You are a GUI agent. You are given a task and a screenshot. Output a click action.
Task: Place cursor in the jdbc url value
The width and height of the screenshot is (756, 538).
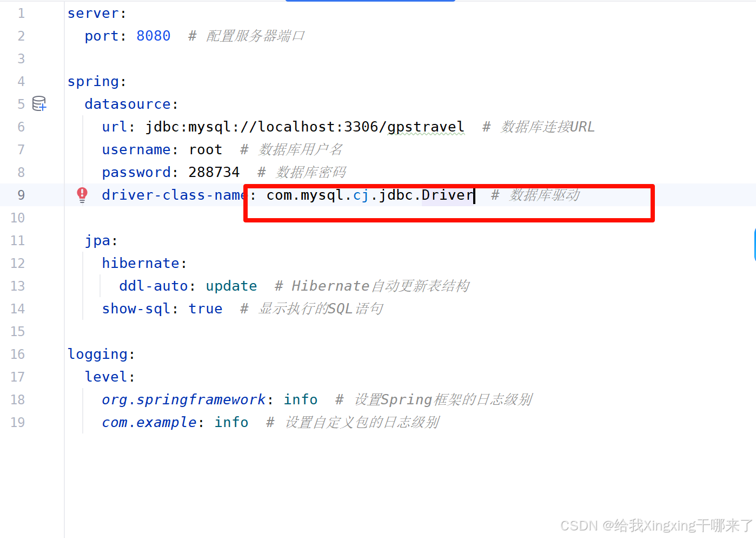click(x=304, y=127)
